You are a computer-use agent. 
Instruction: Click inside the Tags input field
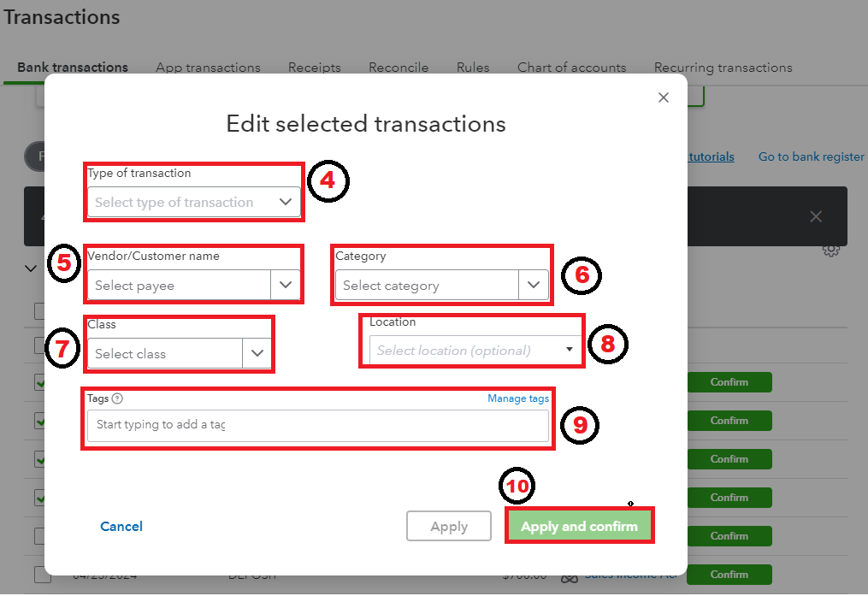tap(316, 423)
